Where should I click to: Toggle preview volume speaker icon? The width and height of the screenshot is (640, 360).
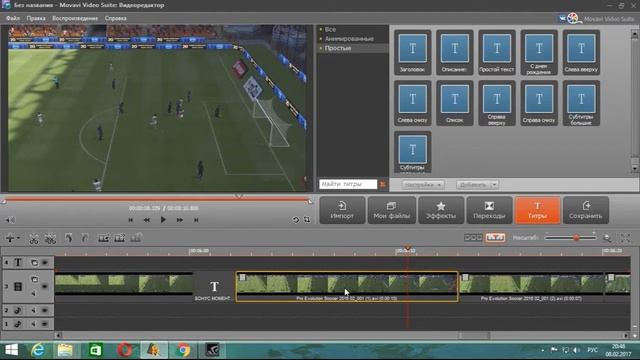(10, 220)
